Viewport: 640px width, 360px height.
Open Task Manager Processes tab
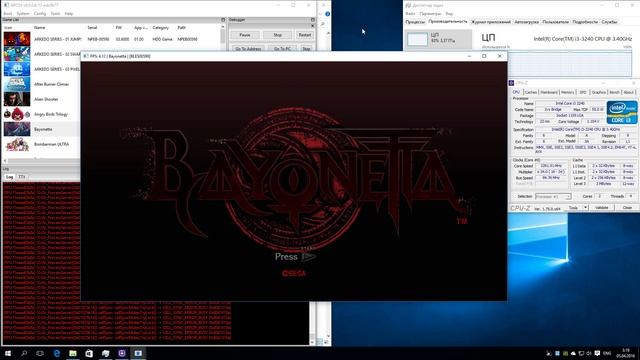pos(415,22)
